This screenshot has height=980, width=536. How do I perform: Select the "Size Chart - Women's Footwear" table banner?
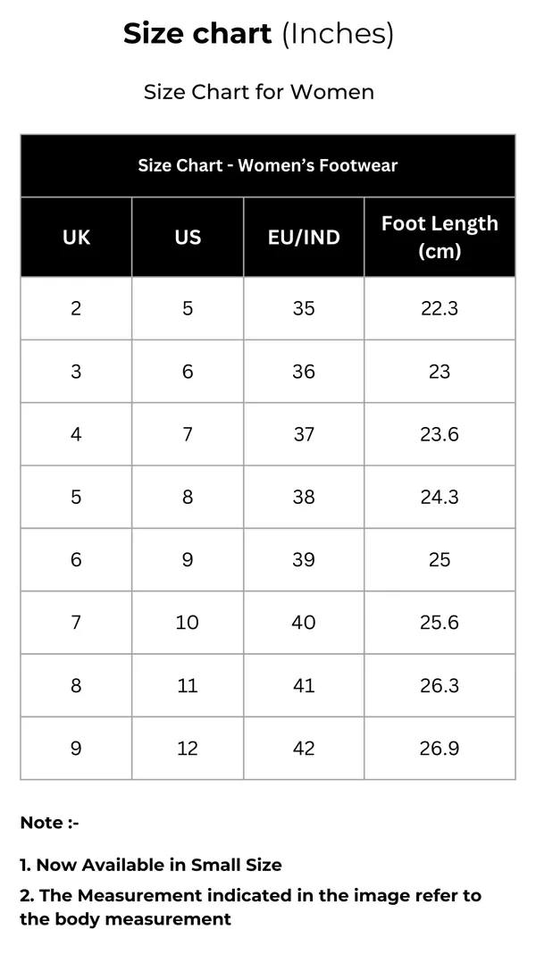point(267,165)
